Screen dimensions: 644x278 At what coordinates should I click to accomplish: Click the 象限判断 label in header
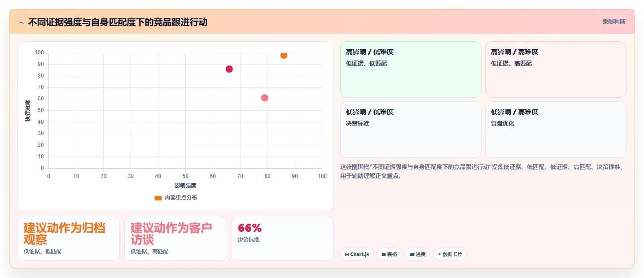pos(613,22)
